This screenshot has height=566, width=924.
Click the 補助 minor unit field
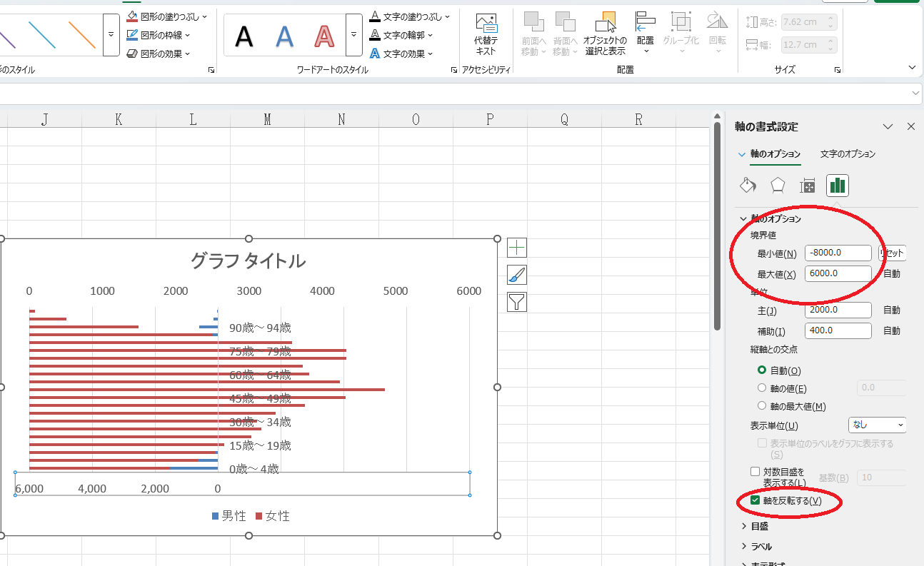[x=838, y=330]
